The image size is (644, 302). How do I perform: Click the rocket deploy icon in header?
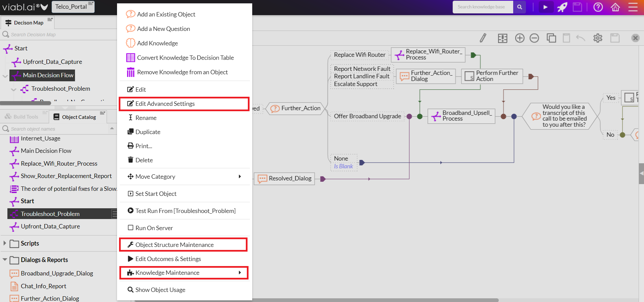coord(562,7)
